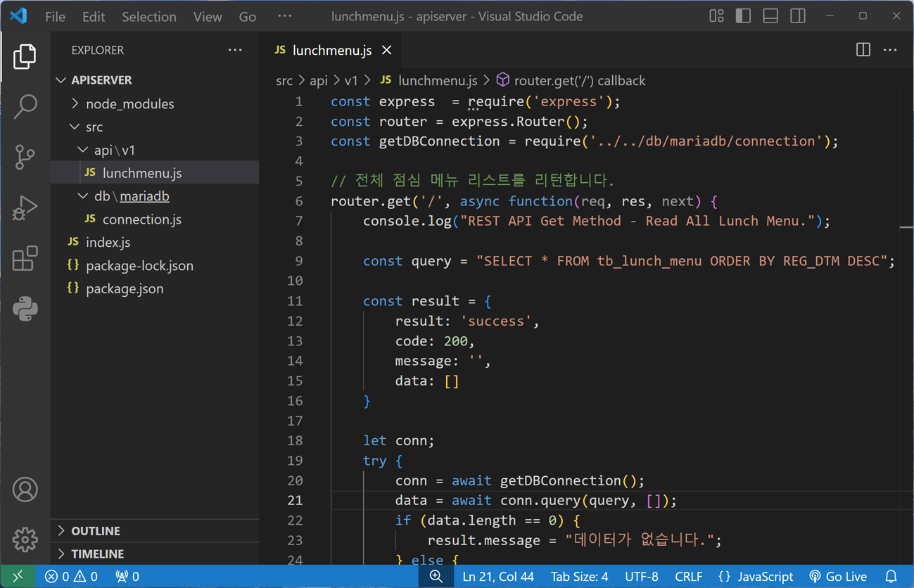Click the ports forwarded status indicator
The height and width of the screenshot is (588, 914).
click(127, 576)
